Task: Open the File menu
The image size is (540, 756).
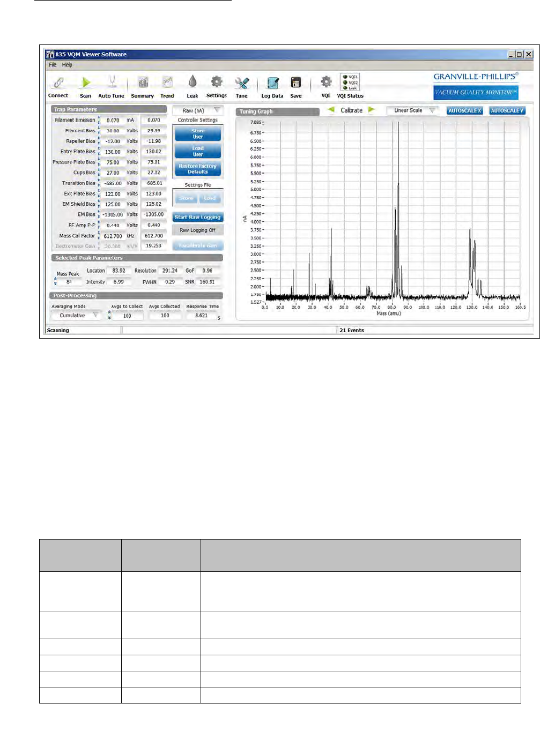Action: click(x=53, y=65)
